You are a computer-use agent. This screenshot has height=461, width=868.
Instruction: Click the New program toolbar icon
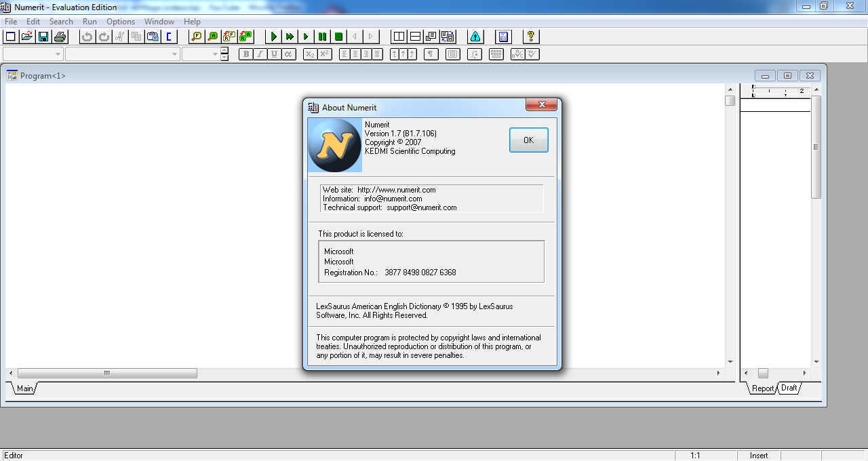click(10, 37)
